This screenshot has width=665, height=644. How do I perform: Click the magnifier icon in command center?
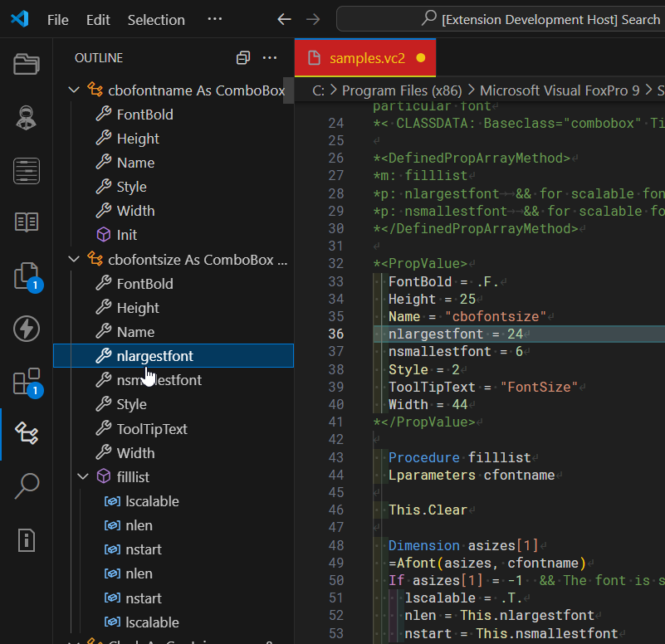click(428, 18)
